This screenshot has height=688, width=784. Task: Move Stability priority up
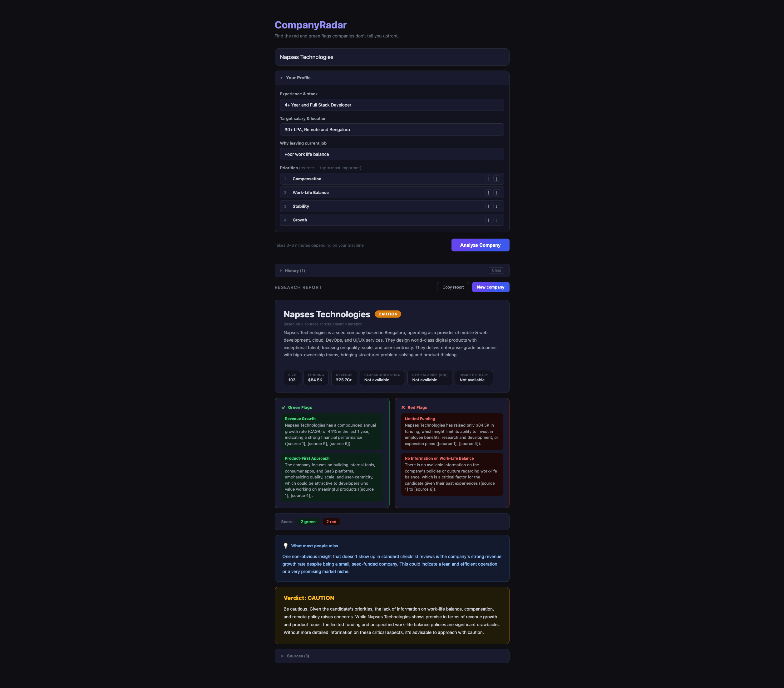point(488,206)
